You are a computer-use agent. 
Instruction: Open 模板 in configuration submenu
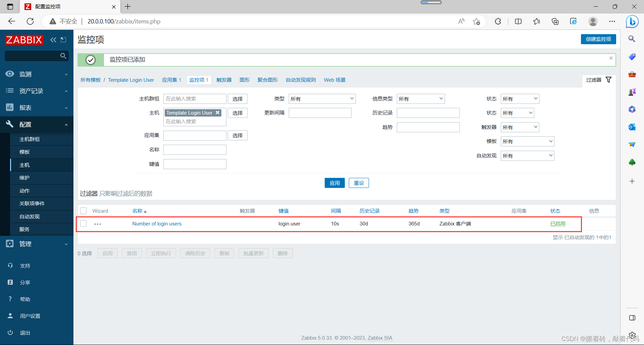click(x=42, y=152)
